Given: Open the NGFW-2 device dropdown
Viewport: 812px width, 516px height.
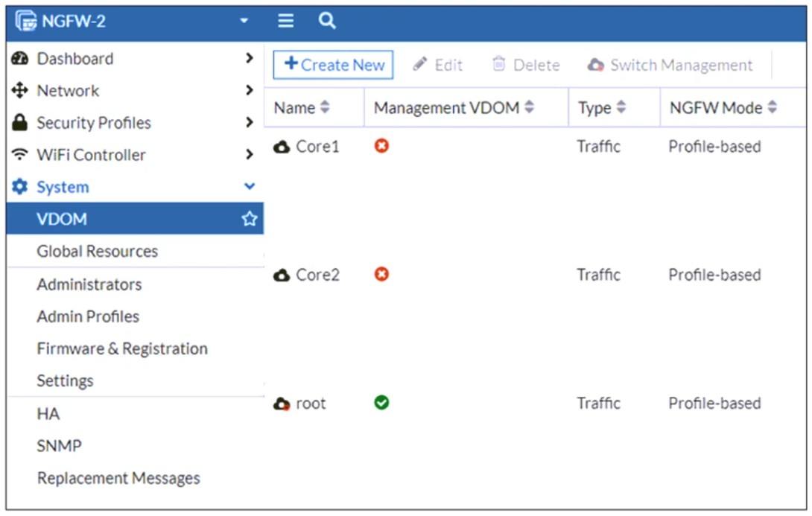Looking at the screenshot, I should point(244,21).
